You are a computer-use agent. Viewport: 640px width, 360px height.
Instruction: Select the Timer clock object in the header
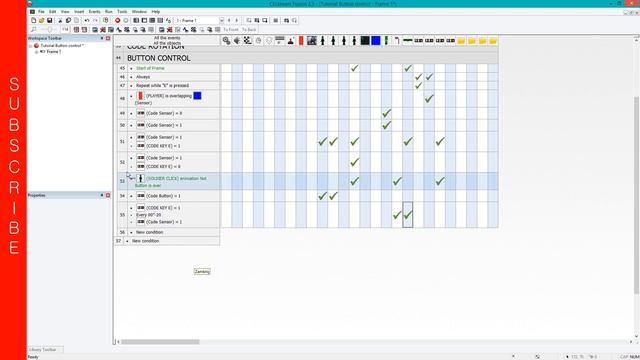coord(258,40)
